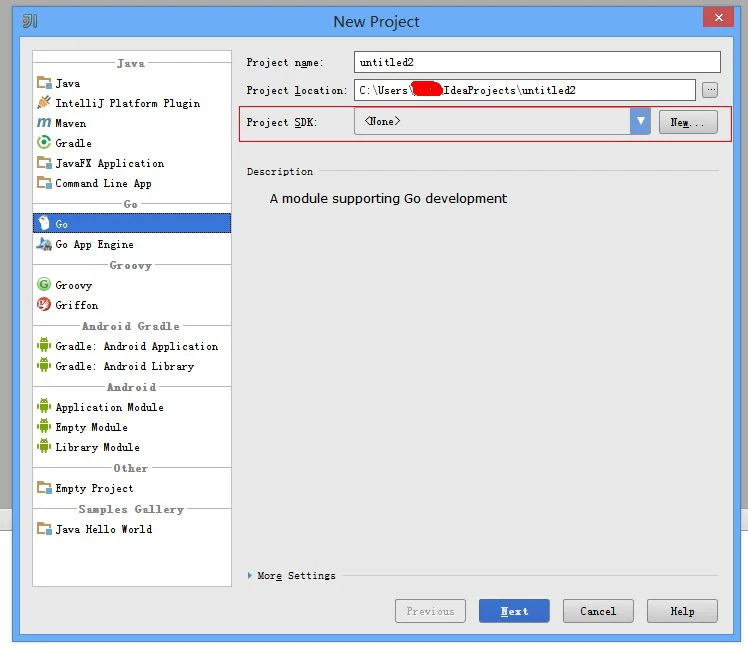Choose the Go App Engine entry
This screenshot has height=652, width=748.
pos(94,245)
